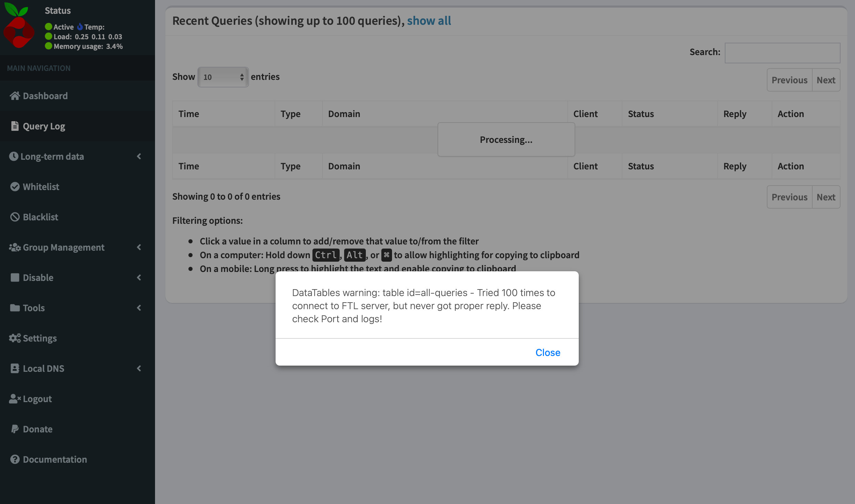Click the top Next pagination button
855x504 pixels.
(x=826, y=80)
